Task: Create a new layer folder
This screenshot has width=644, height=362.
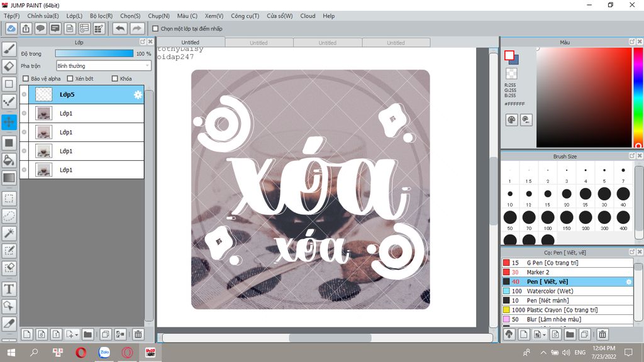Action: click(87, 334)
